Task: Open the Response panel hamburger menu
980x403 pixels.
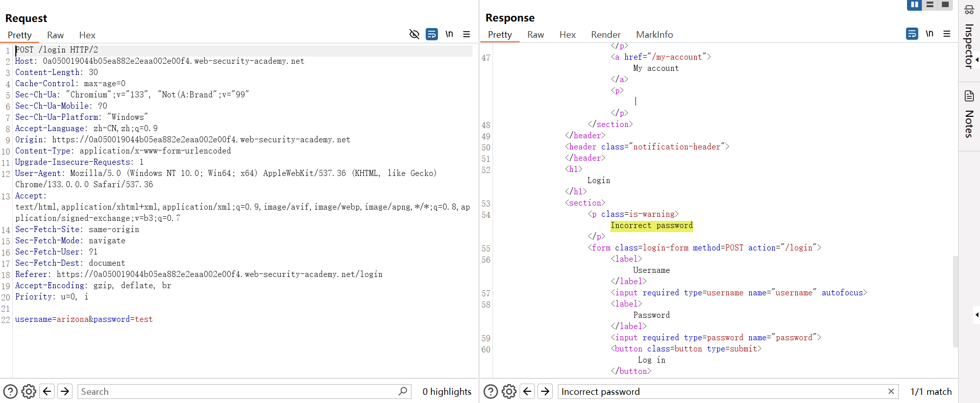Action: tap(947, 34)
